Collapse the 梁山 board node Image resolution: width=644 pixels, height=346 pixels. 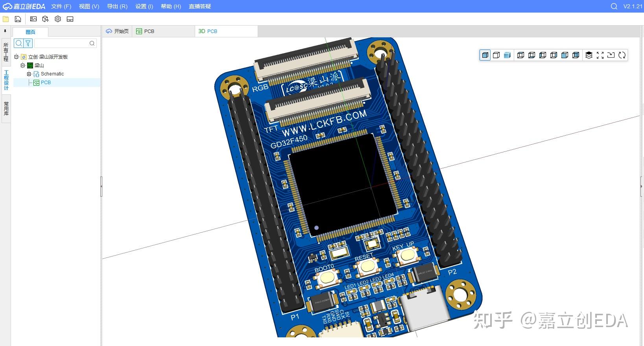click(23, 65)
